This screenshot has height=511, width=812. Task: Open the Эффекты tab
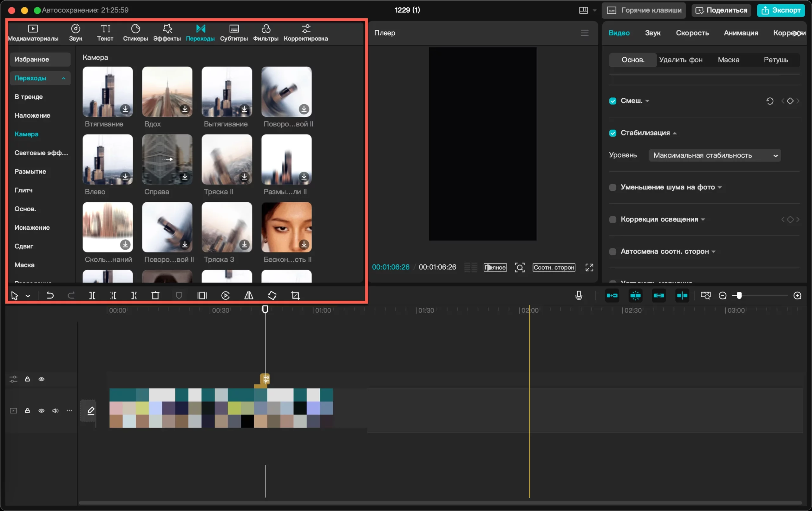point(167,33)
